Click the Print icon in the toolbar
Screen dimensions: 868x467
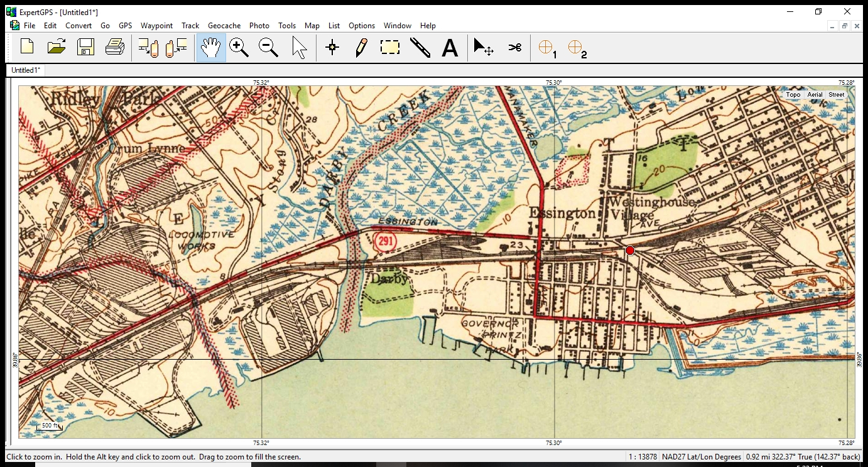point(115,47)
